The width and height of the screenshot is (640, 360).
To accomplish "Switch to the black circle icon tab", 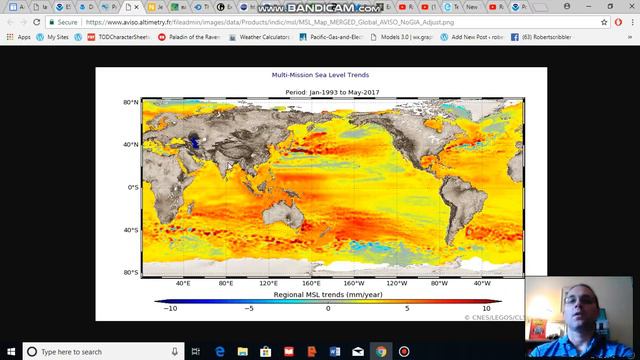I will (x=225, y=7).
